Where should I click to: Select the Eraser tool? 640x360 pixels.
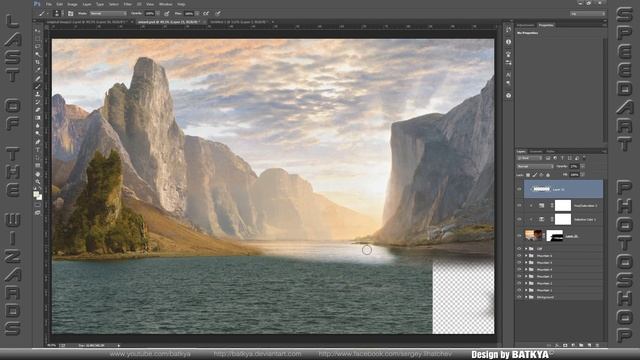[38, 110]
